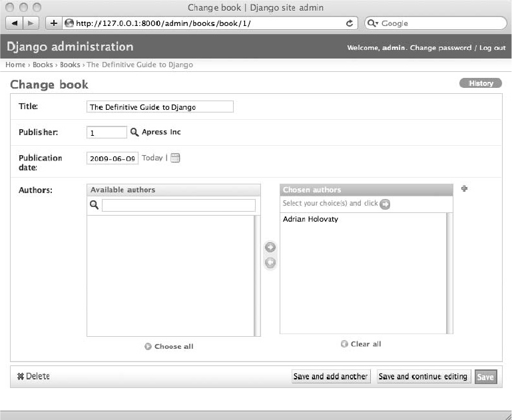Move selected author to chosen with right arrow
Screen dimensions: 512x420
click(270, 248)
